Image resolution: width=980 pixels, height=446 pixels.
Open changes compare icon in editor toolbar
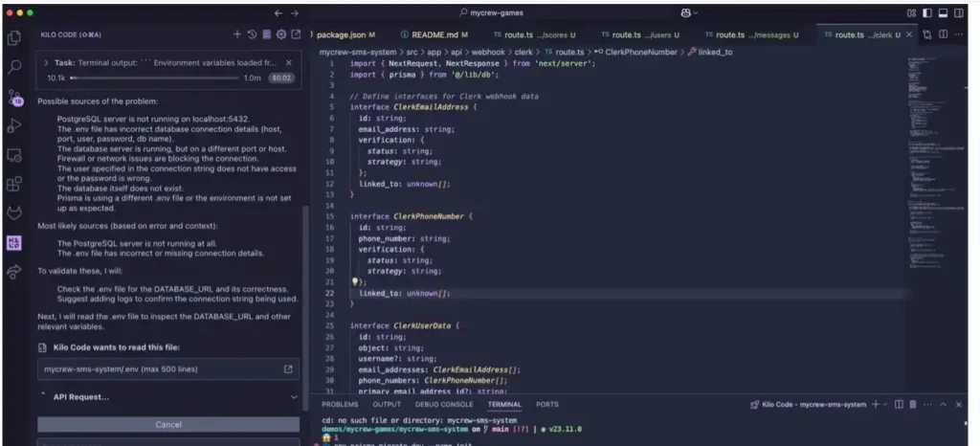coord(926,35)
